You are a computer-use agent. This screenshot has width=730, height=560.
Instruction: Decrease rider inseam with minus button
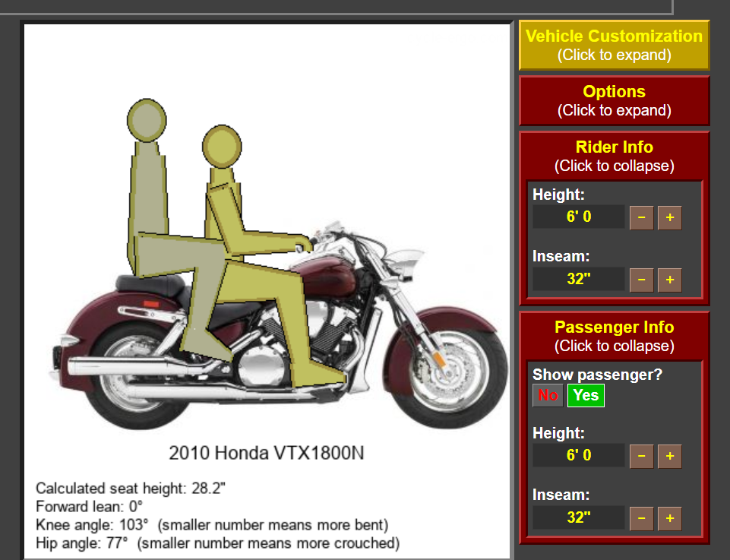pyautogui.click(x=642, y=280)
